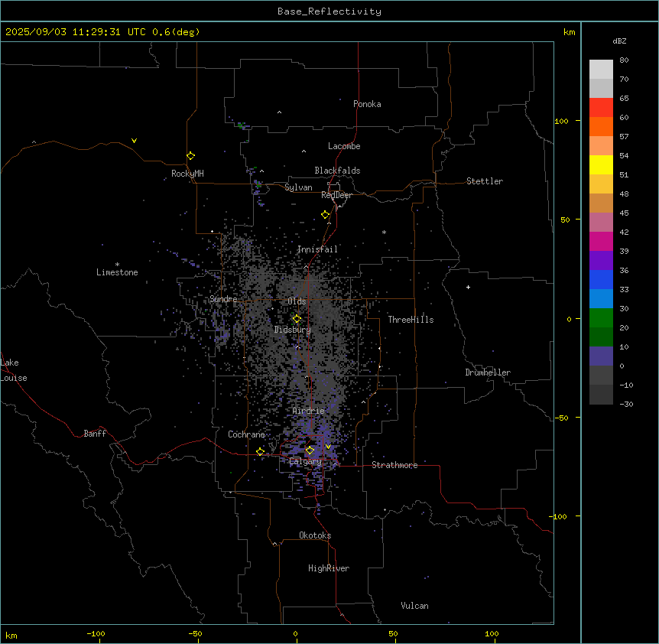Click the Base_Reflectivity title

[x=329, y=11]
